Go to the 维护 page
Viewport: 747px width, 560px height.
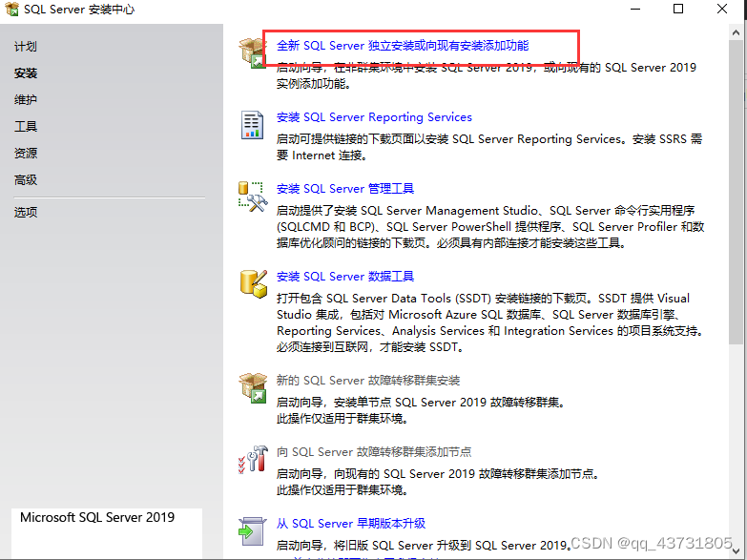26,100
